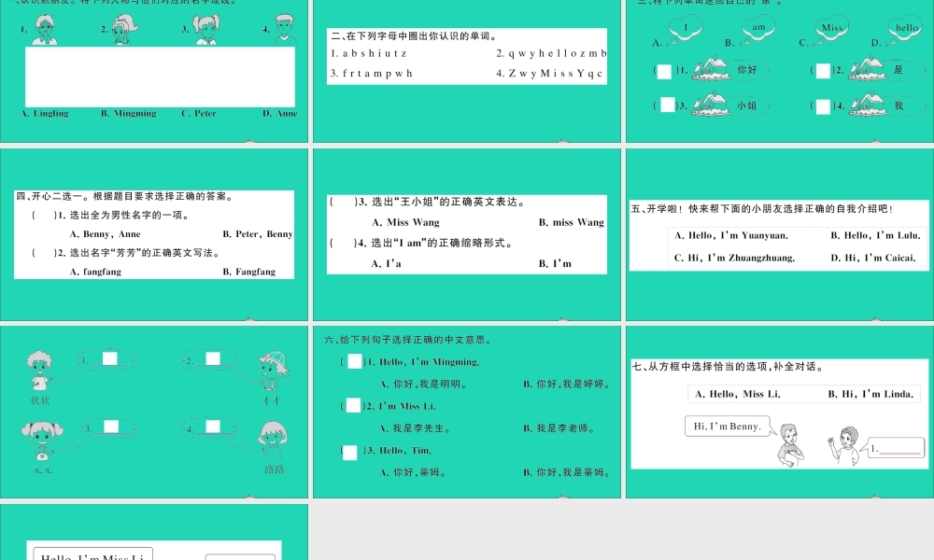The height and width of the screenshot is (560, 934).
Task: Choose option 'A. Miss Wang'
Action: coord(405,222)
